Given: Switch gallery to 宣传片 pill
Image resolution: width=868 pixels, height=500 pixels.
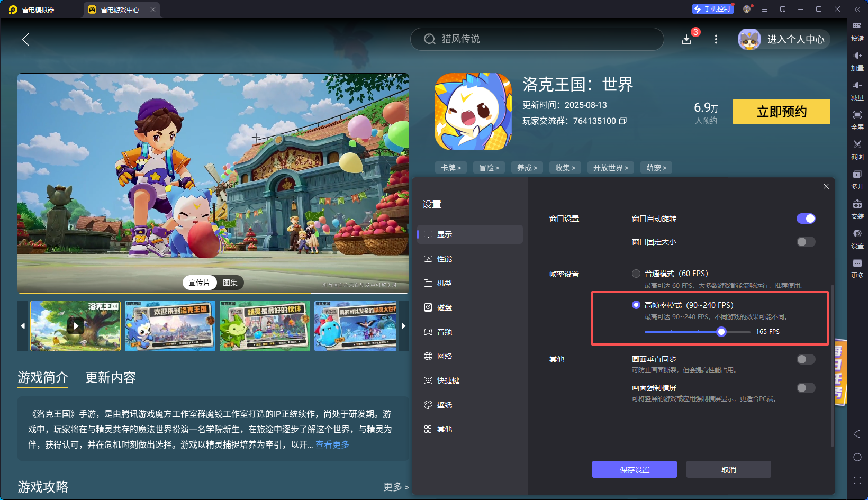Looking at the screenshot, I should [x=200, y=283].
